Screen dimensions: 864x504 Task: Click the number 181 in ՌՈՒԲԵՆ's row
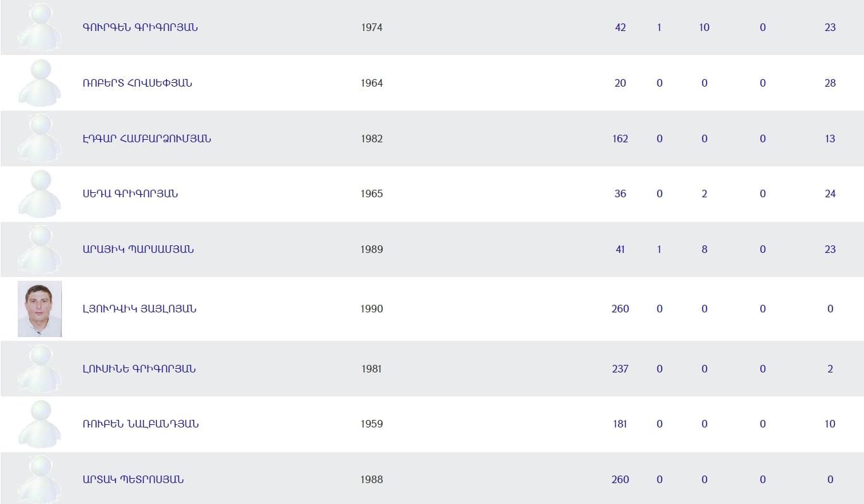pyautogui.click(x=620, y=424)
